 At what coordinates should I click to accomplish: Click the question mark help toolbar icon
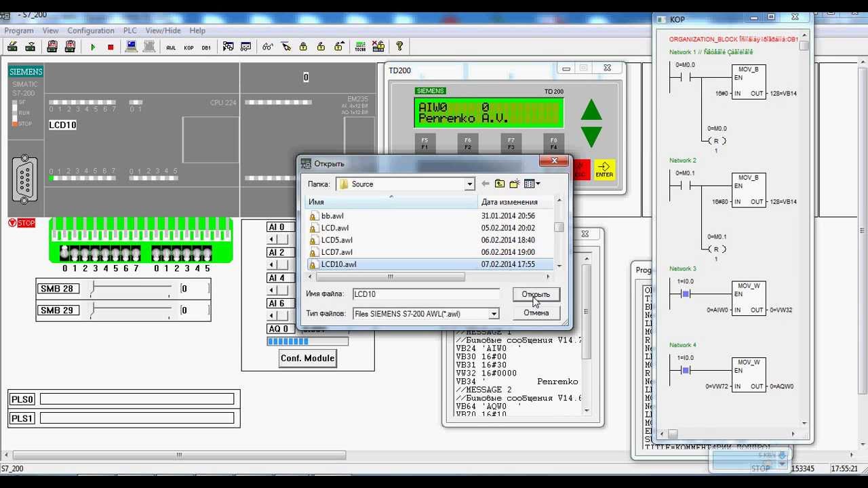pyautogui.click(x=399, y=47)
